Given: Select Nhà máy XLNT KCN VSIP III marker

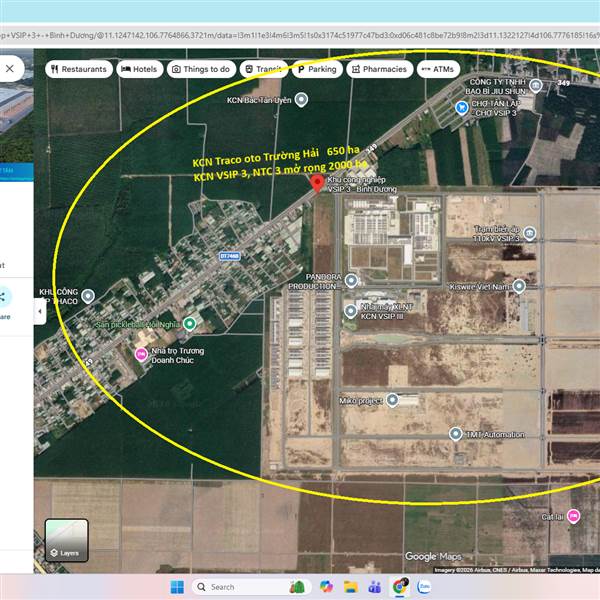Looking at the screenshot, I should click(x=351, y=311).
